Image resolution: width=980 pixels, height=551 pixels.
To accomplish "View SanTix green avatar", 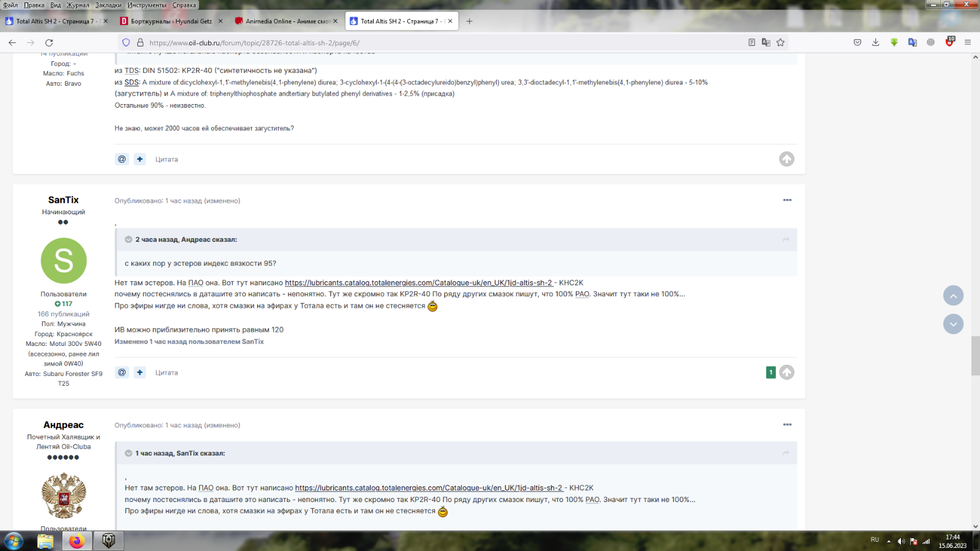I will click(64, 261).
